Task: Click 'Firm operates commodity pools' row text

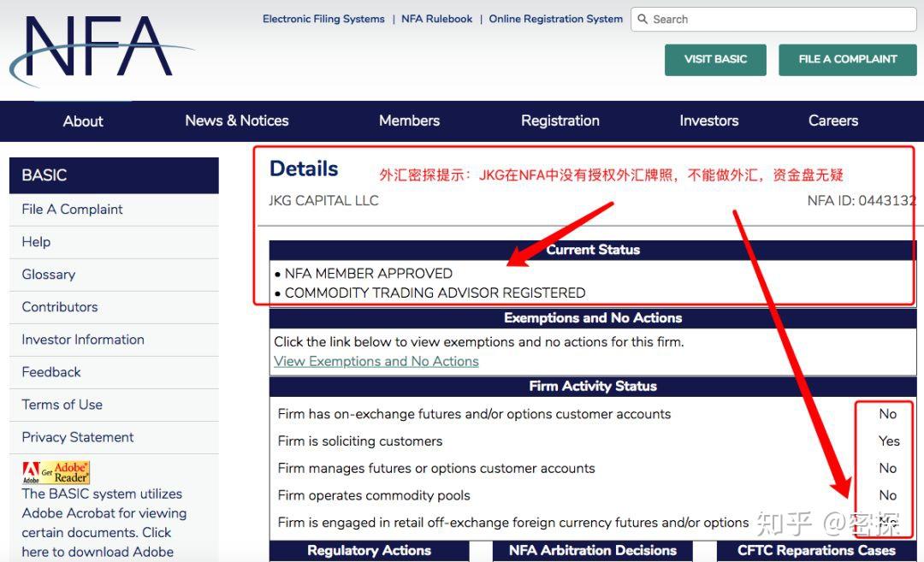Action: [374, 495]
